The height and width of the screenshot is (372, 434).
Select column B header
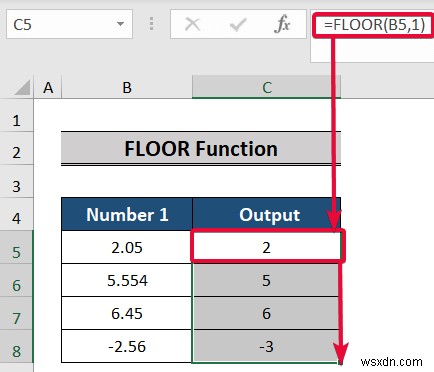click(x=127, y=88)
